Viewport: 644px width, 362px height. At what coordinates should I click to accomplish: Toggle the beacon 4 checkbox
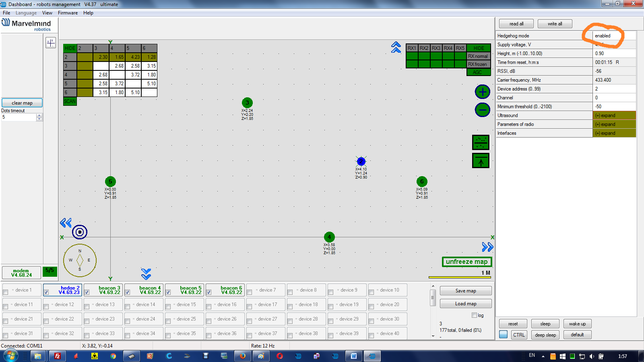coord(128,292)
